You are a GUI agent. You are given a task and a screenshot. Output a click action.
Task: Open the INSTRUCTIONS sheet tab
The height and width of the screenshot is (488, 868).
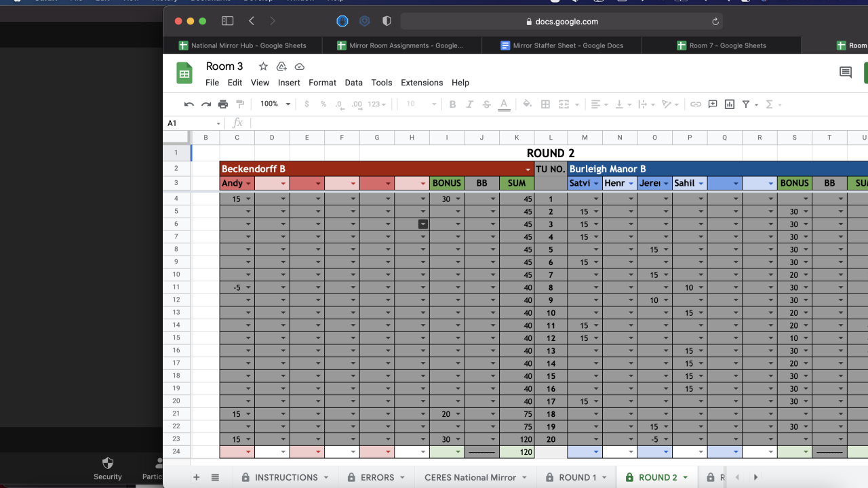click(x=285, y=477)
